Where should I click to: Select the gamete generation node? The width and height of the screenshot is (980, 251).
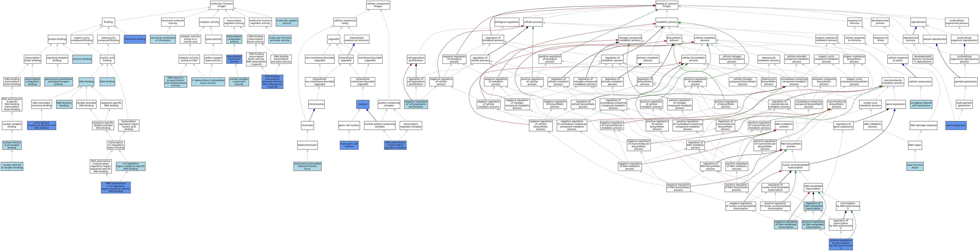[x=966, y=82]
